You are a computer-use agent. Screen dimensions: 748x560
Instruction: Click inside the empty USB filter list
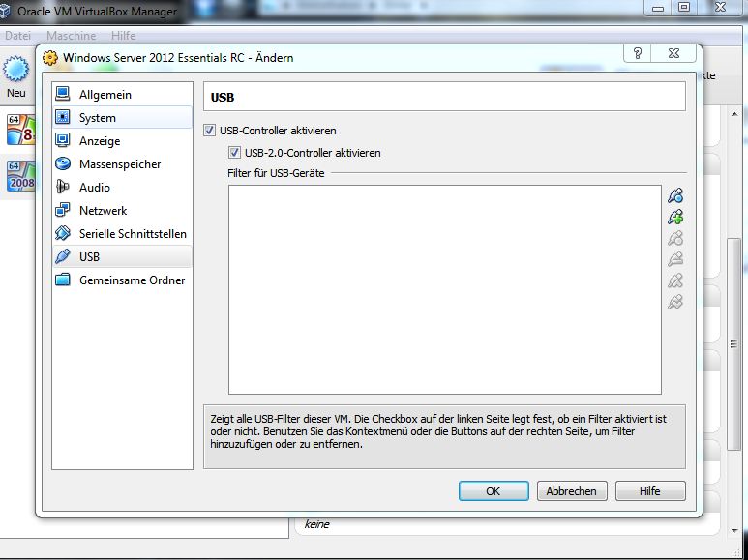[x=444, y=289]
